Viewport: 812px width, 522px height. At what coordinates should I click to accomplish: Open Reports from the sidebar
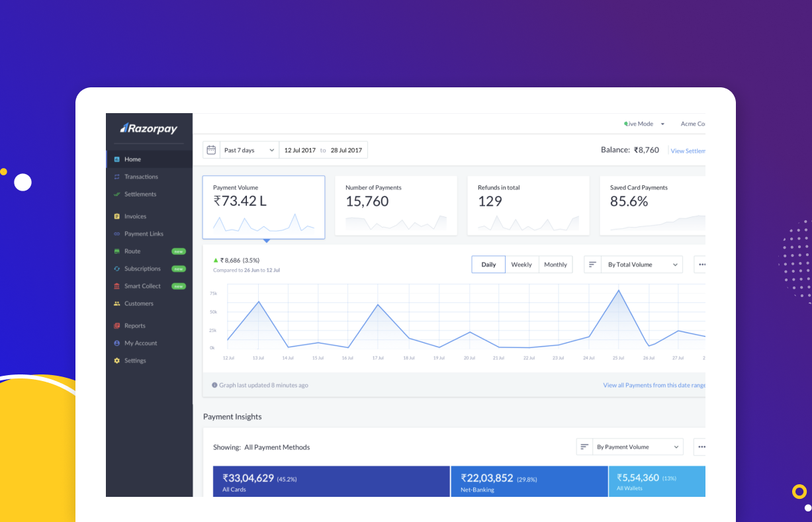coord(134,326)
